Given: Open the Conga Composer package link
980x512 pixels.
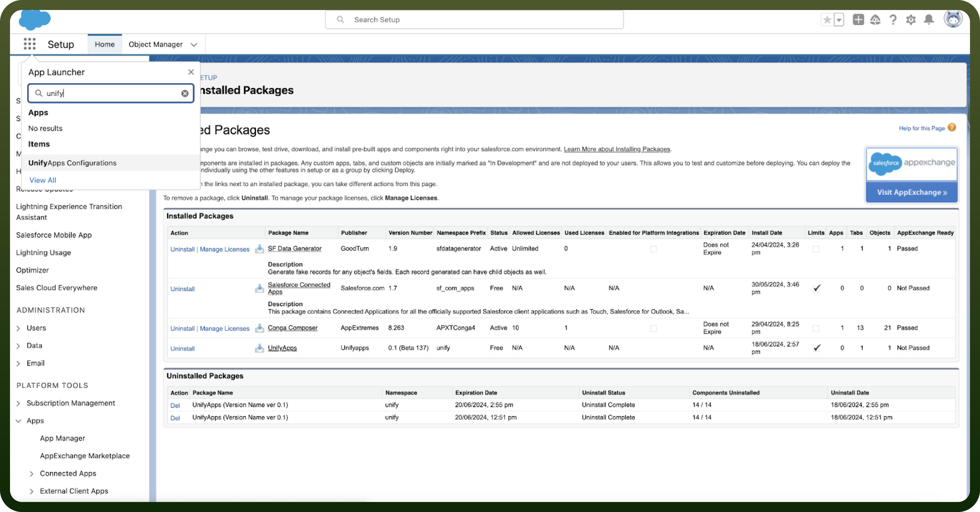Looking at the screenshot, I should [x=292, y=328].
